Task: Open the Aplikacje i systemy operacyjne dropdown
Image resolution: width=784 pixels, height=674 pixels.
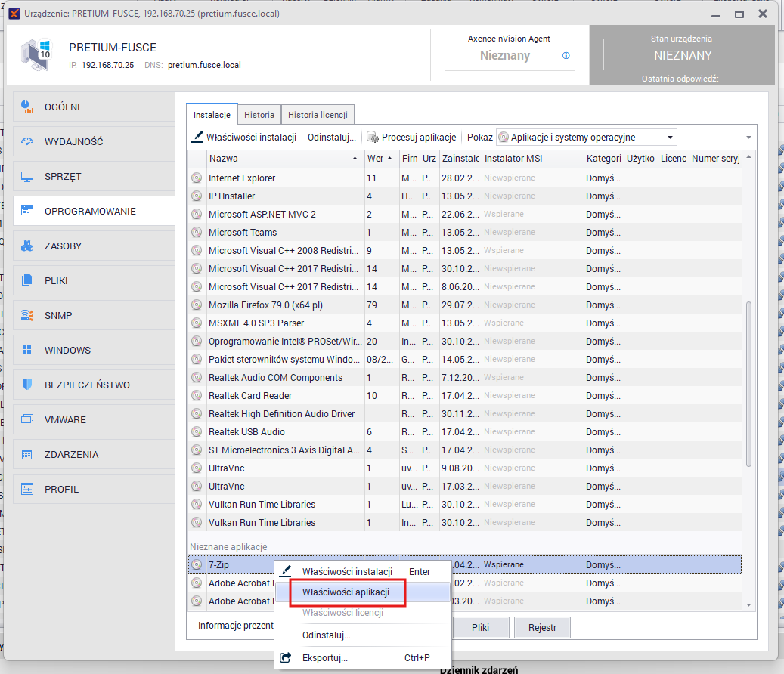Action: click(587, 138)
